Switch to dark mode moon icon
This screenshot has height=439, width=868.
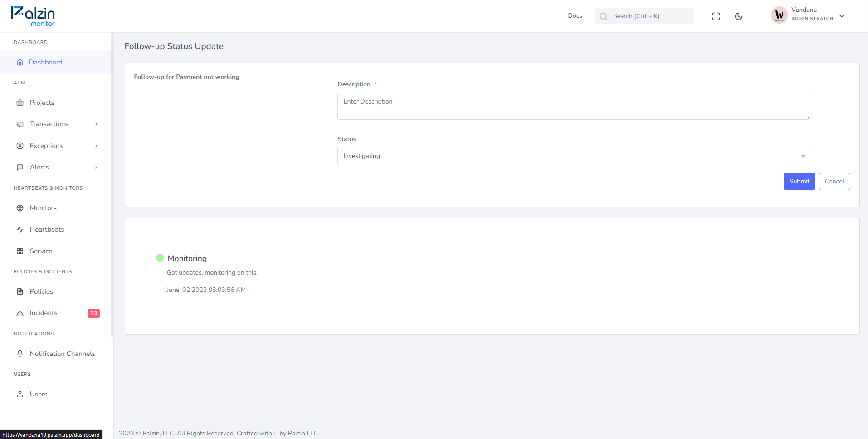[739, 16]
